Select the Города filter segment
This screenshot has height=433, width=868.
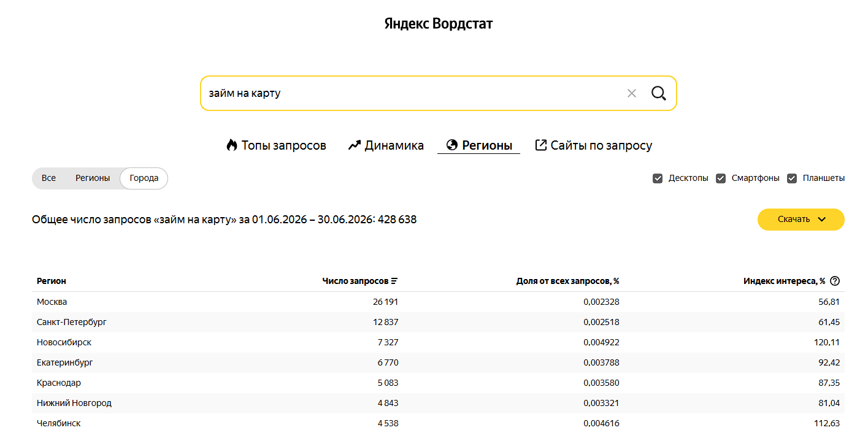click(x=144, y=178)
